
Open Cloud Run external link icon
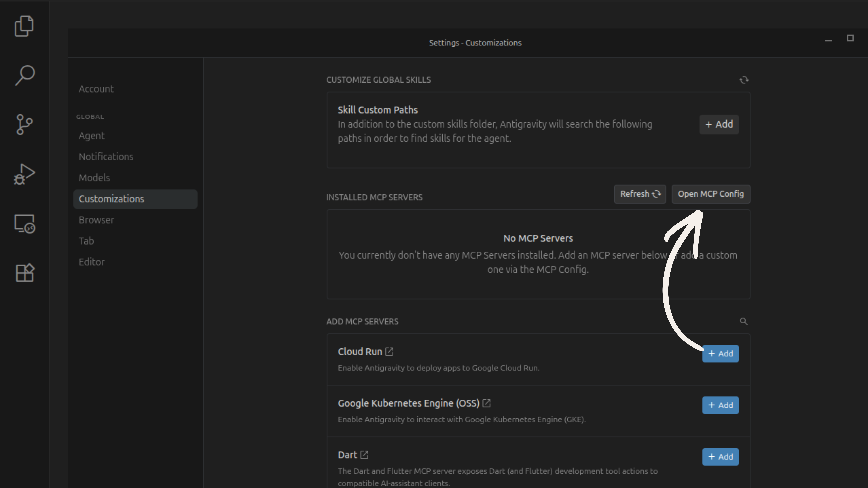(x=389, y=352)
